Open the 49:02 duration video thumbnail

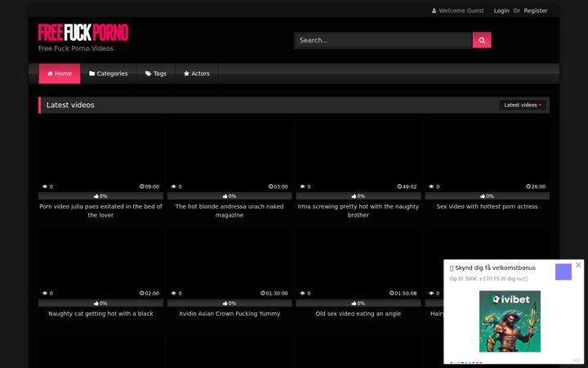click(x=359, y=156)
